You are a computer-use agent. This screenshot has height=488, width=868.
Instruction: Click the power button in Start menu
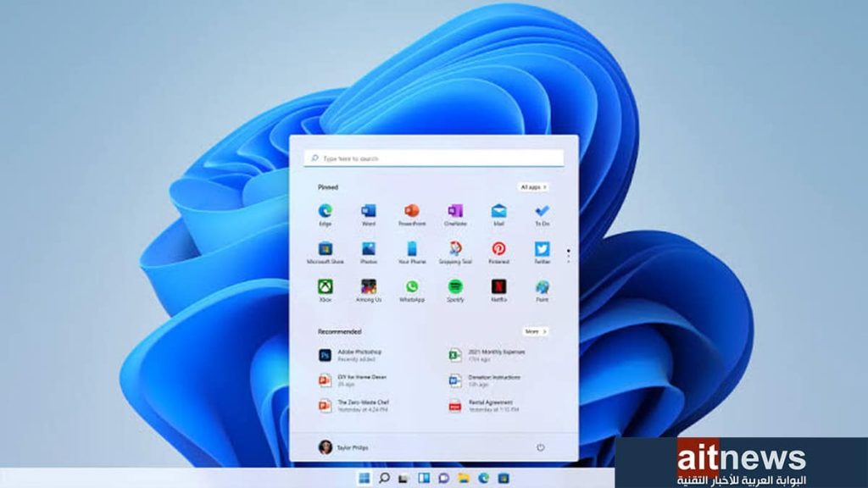540,447
